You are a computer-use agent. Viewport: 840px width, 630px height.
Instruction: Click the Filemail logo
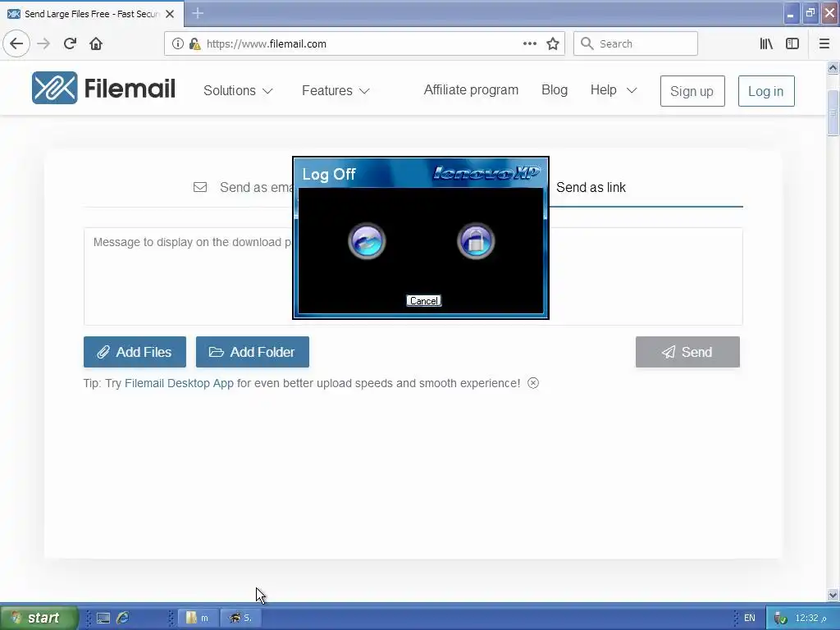coord(103,88)
